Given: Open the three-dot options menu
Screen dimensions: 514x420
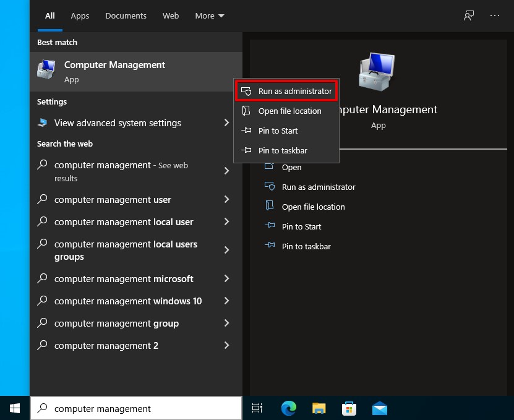Looking at the screenshot, I should click(495, 15).
